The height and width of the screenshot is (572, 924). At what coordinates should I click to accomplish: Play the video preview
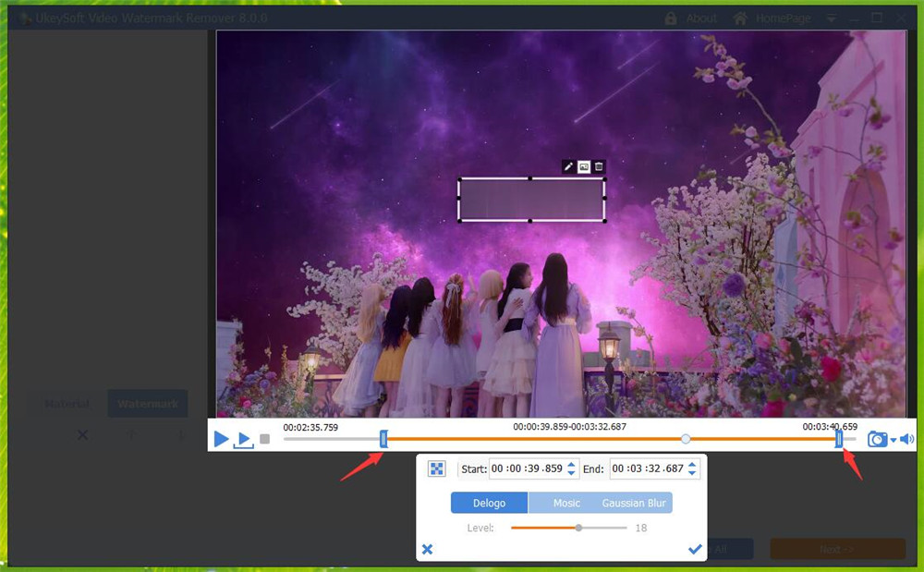pos(221,439)
